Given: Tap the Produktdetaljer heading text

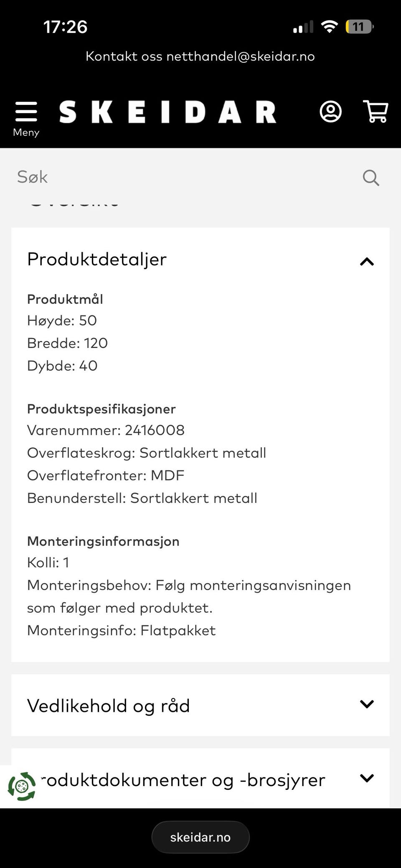Looking at the screenshot, I should (97, 259).
